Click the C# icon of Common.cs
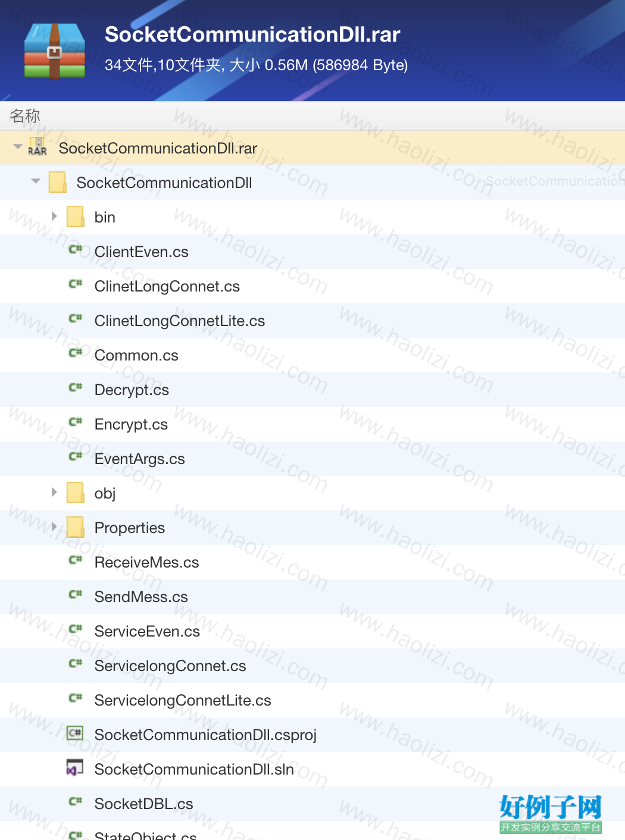The image size is (625, 840). pyautogui.click(x=76, y=353)
